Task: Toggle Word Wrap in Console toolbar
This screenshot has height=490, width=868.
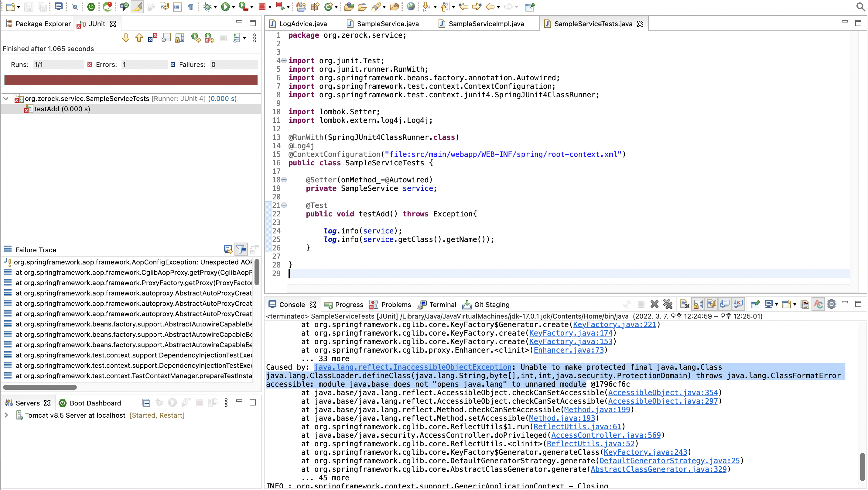Action: pos(712,304)
